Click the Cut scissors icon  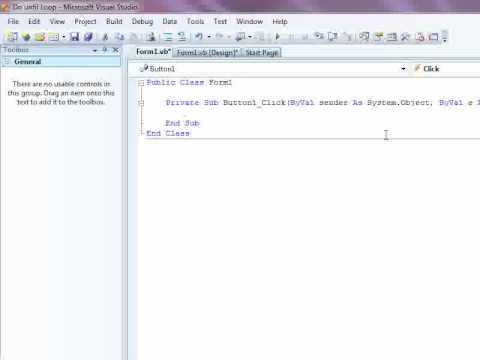(x=105, y=37)
